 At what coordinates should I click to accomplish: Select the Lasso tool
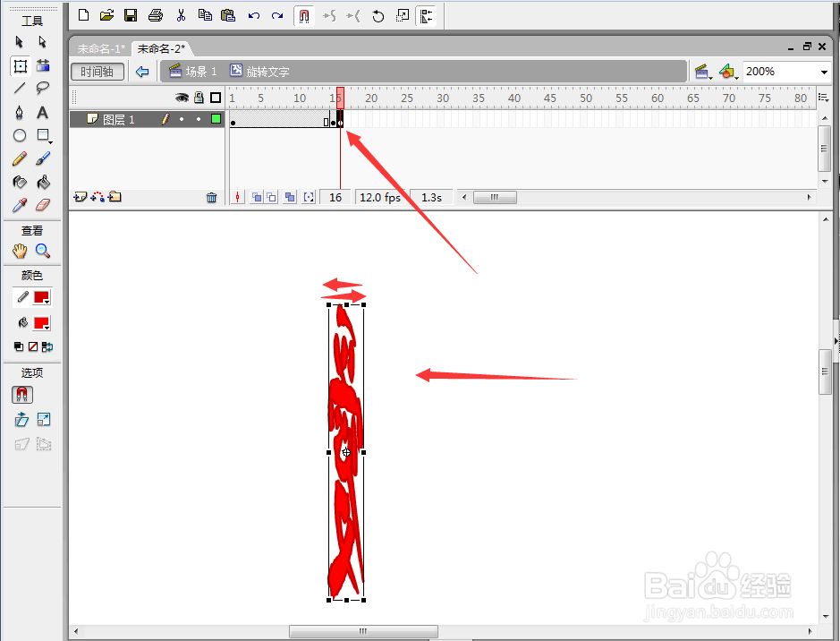(x=42, y=89)
